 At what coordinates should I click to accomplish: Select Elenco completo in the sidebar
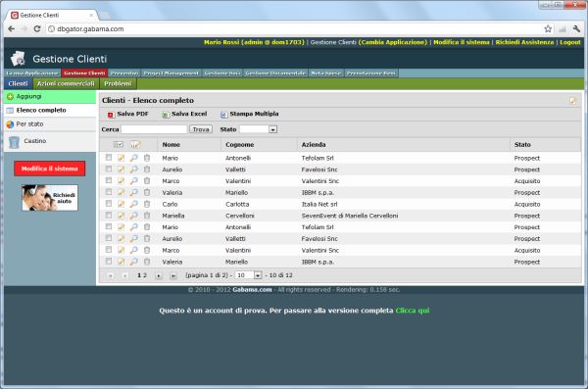[50, 111]
